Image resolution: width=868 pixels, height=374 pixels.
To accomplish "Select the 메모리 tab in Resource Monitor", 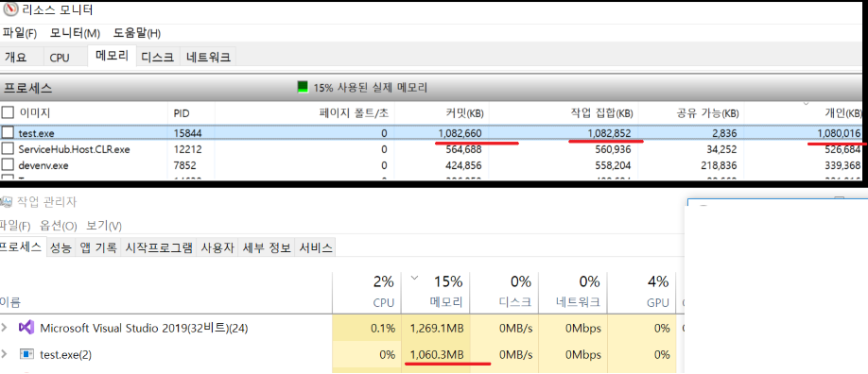I will point(112,56).
